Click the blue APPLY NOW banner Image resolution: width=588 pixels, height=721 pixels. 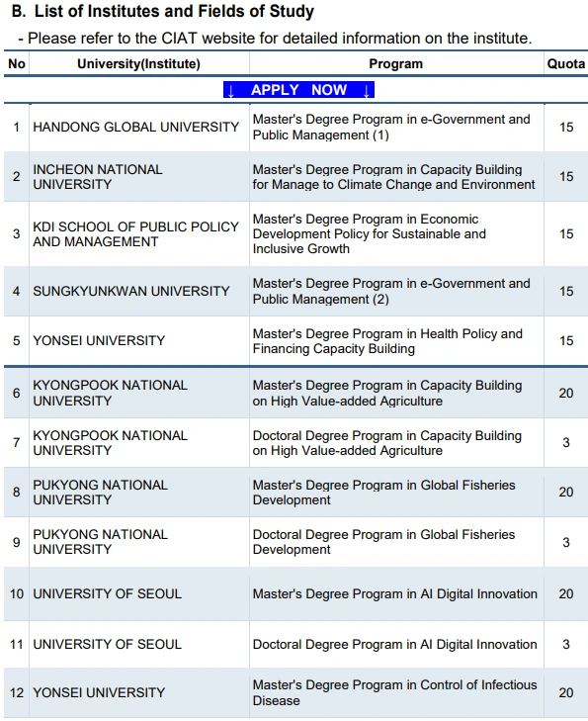pos(298,90)
